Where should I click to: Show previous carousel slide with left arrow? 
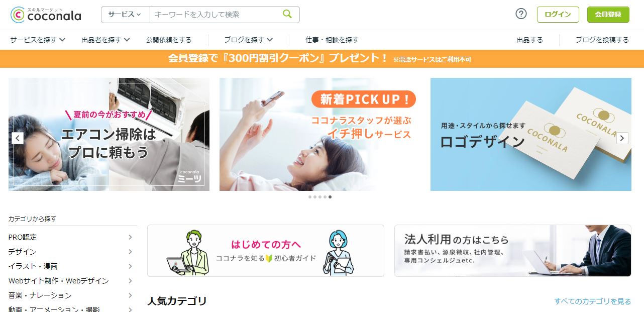pyautogui.click(x=18, y=138)
